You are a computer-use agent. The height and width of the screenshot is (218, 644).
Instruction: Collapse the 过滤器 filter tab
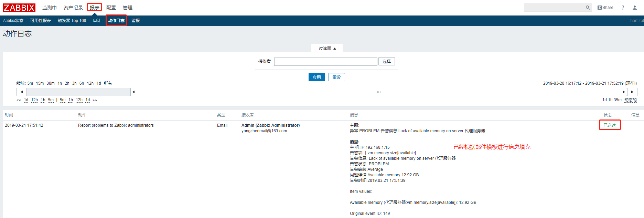pyautogui.click(x=327, y=48)
